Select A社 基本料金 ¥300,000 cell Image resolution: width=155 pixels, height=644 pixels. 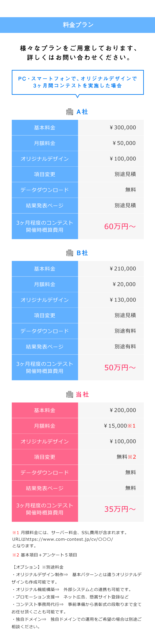[111, 127]
